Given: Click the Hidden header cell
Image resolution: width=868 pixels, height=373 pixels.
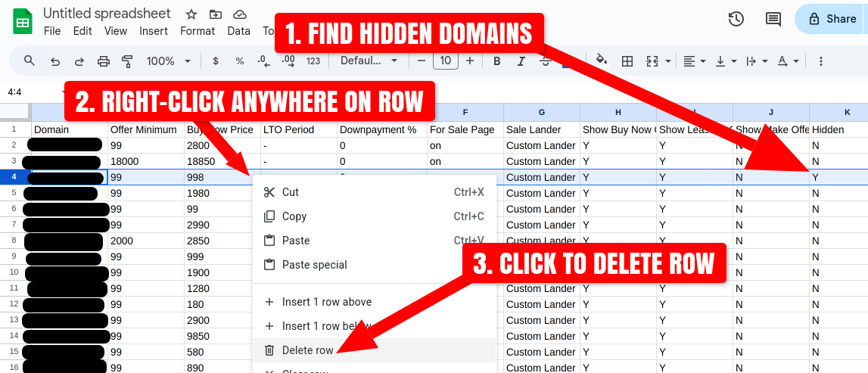Looking at the screenshot, I should pyautogui.click(x=838, y=129).
